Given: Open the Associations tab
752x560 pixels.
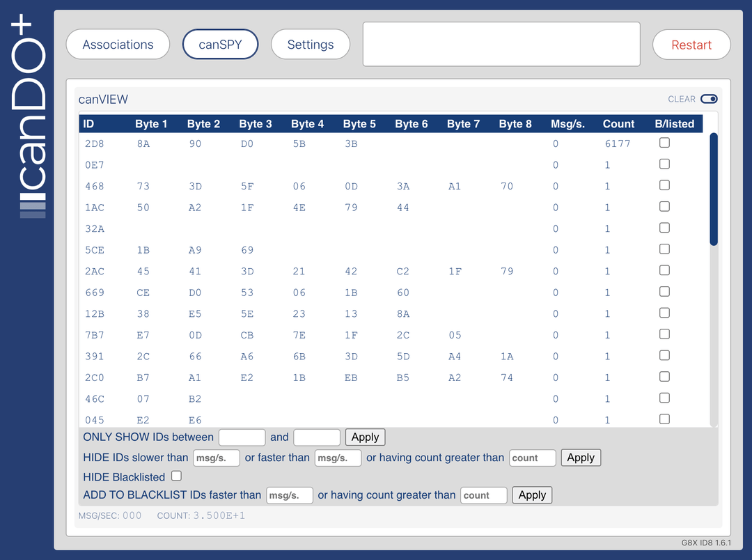Looking at the screenshot, I should [x=118, y=45].
